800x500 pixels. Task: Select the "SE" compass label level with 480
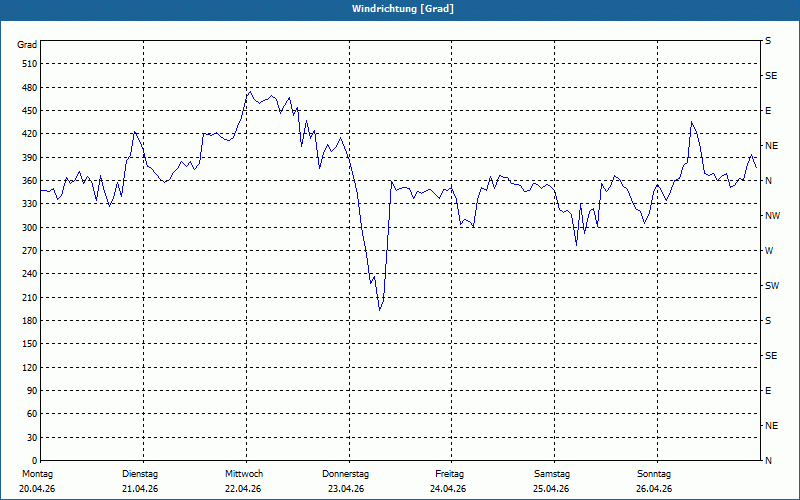[771, 76]
